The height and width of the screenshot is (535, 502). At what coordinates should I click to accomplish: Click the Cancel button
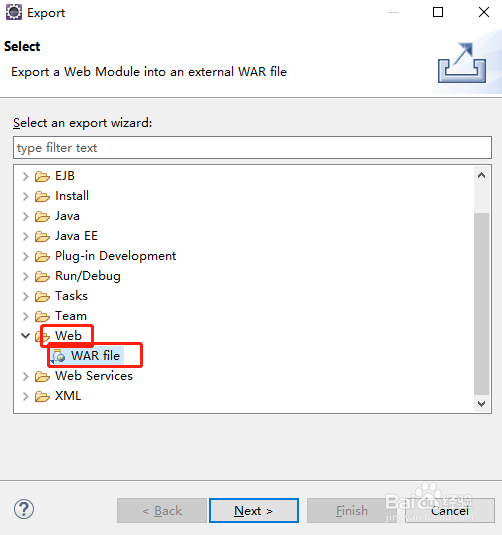click(x=450, y=510)
